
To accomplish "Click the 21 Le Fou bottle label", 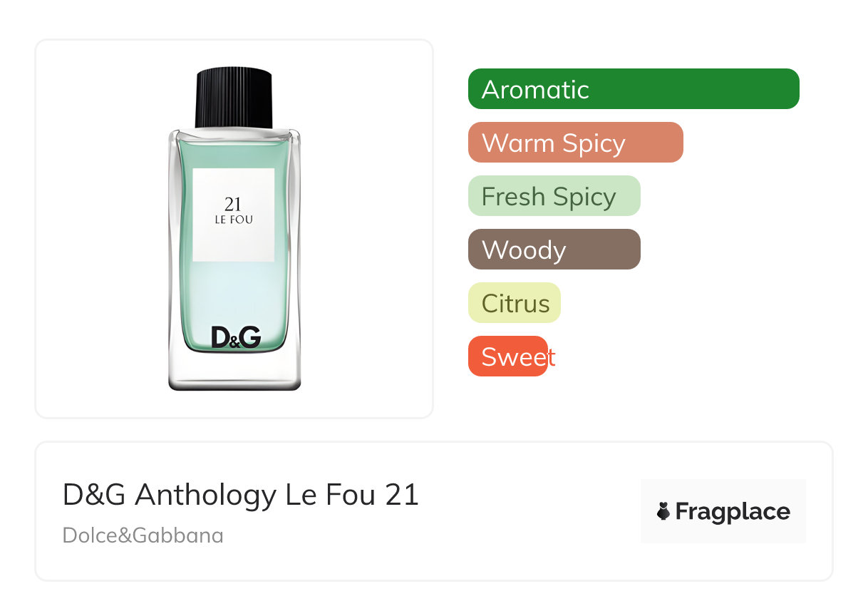I will point(234,215).
